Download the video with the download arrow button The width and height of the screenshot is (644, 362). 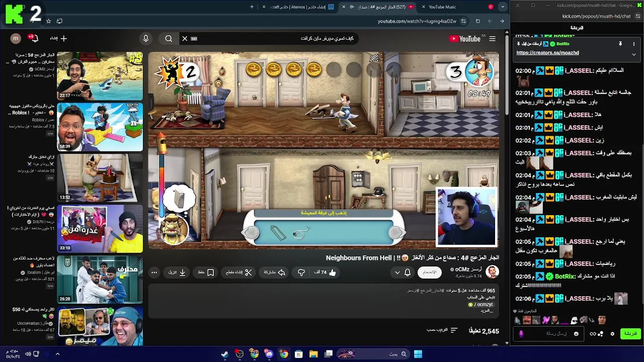177,272
